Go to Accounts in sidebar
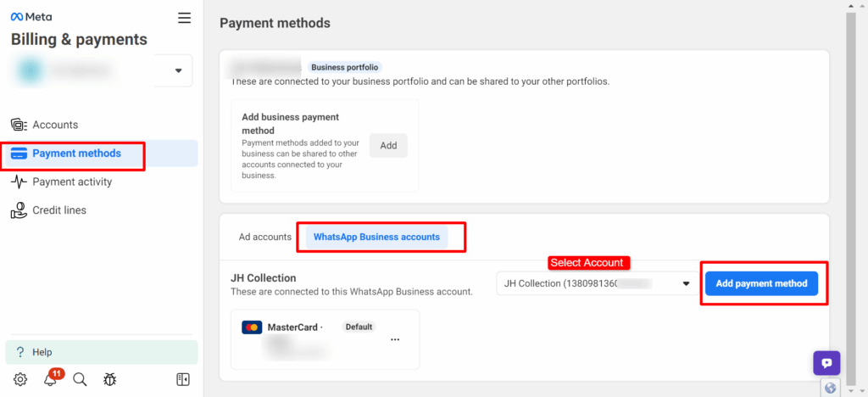Image resolution: width=868 pixels, height=397 pixels. tap(55, 125)
